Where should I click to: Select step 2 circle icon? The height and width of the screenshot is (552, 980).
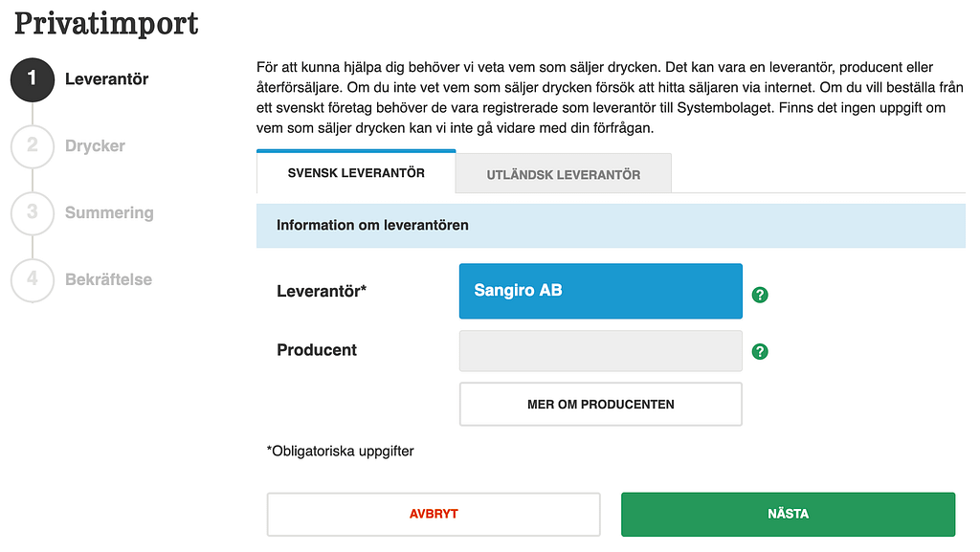33,146
